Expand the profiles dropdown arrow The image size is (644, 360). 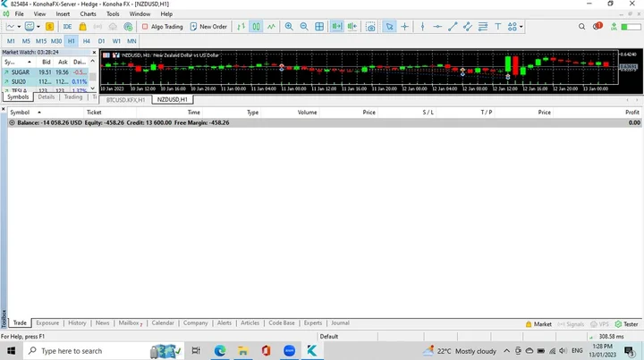(x=38, y=27)
